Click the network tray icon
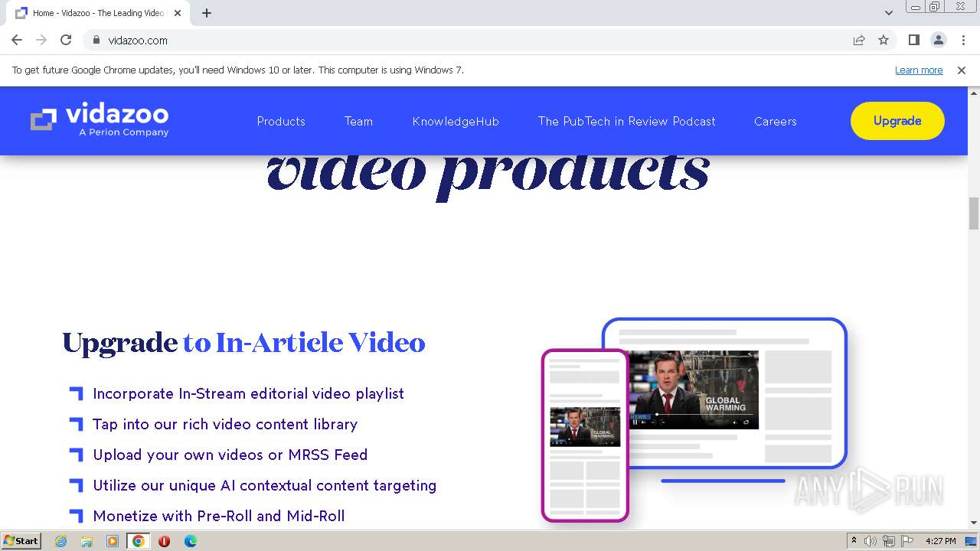Screen dimensions: 980x551 coord(889,541)
